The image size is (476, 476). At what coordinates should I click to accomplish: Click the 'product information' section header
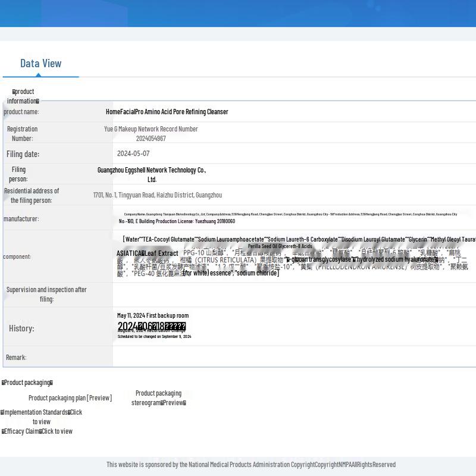pyautogui.click(x=23, y=96)
